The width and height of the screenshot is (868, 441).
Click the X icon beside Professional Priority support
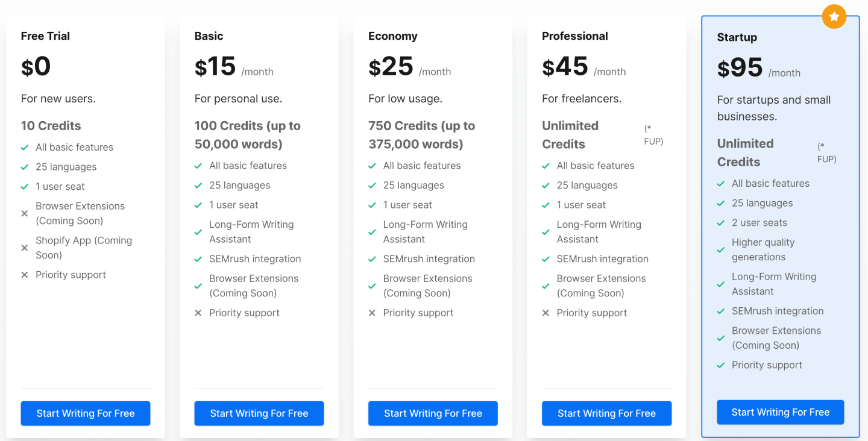point(546,313)
